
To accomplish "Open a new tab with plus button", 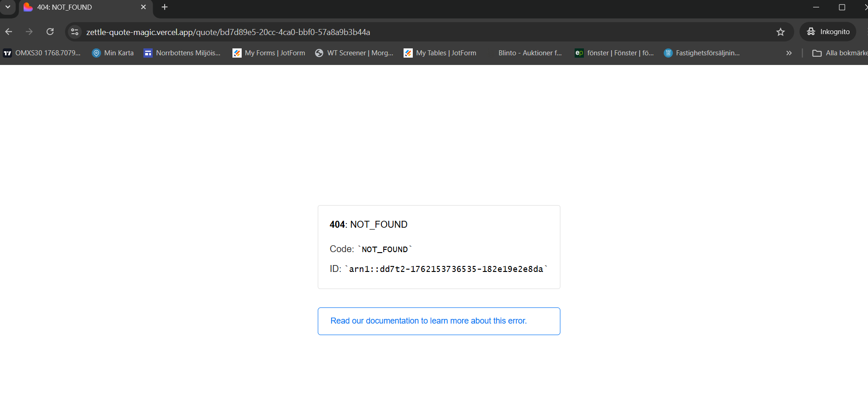I will [165, 7].
